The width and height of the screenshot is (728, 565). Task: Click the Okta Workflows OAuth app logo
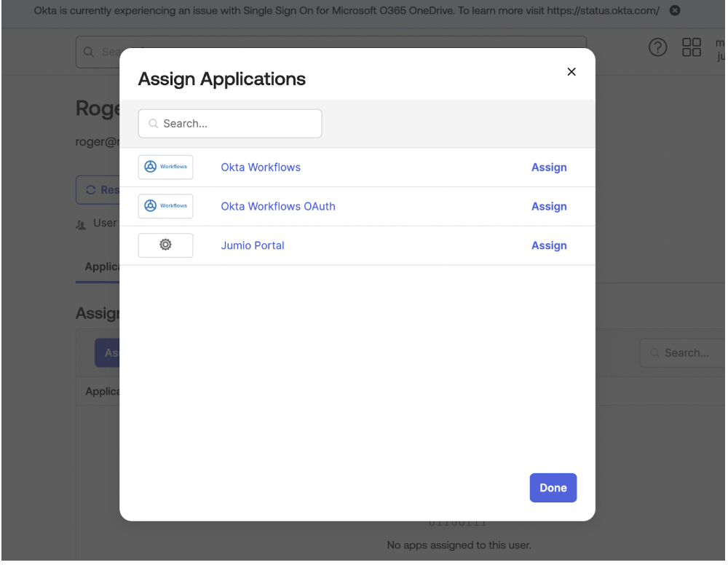click(x=165, y=207)
